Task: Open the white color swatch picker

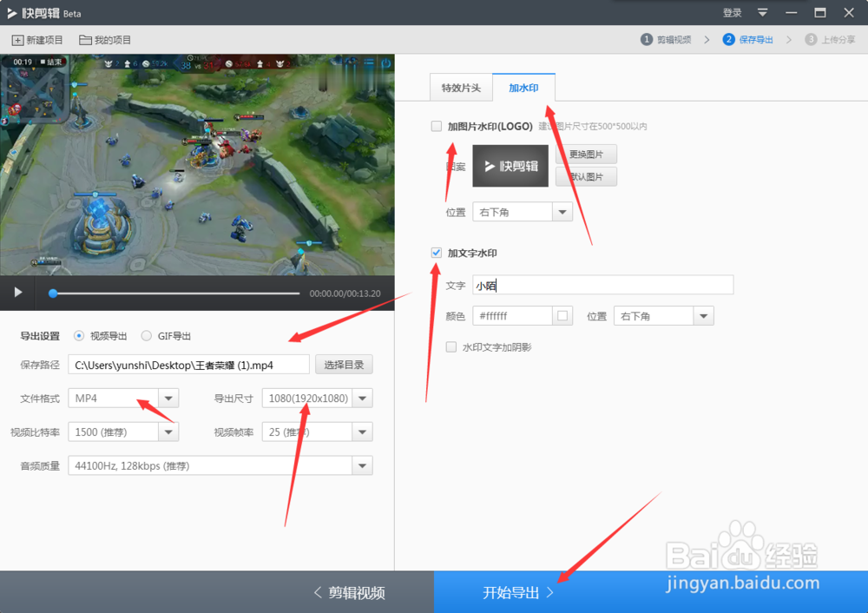Action: pyautogui.click(x=562, y=316)
